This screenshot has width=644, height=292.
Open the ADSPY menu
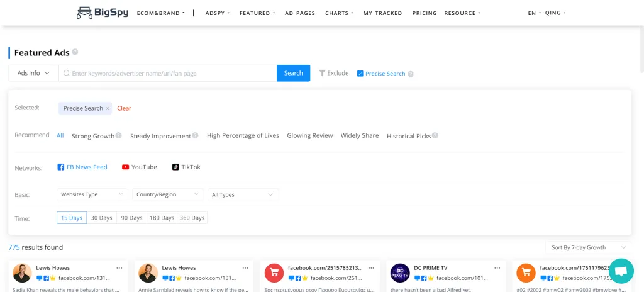click(218, 13)
